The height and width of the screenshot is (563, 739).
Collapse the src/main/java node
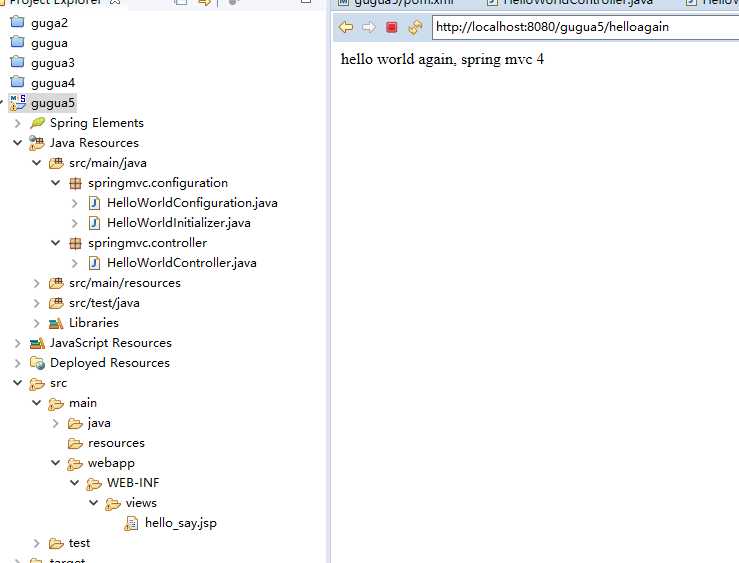(x=37, y=163)
